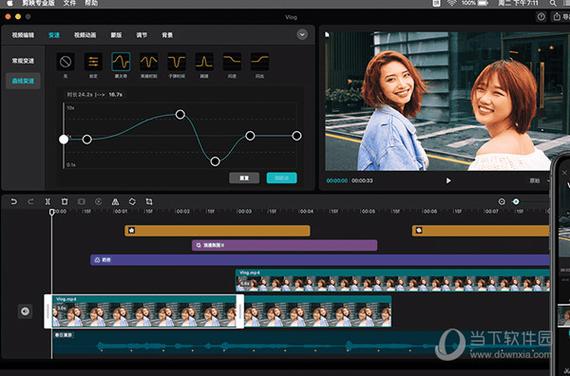570x376 pixels.
Task: Click the Undo arrow in timeline toolbar
Action: click(x=14, y=201)
